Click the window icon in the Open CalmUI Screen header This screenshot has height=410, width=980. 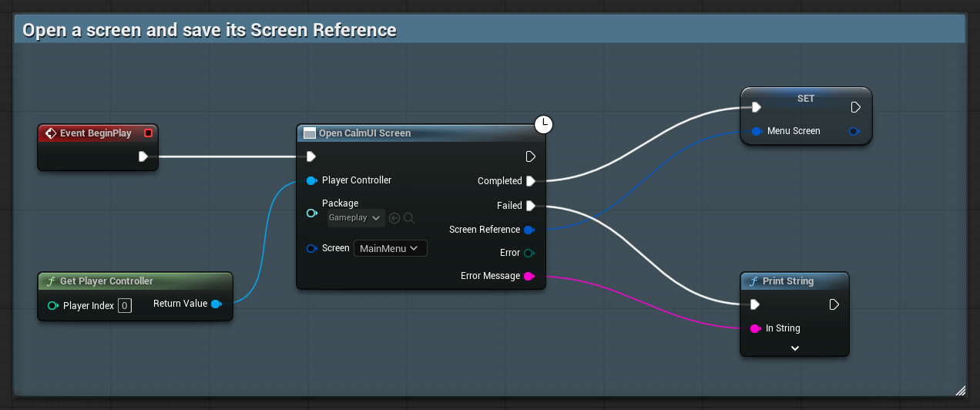[x=309, y=133]
